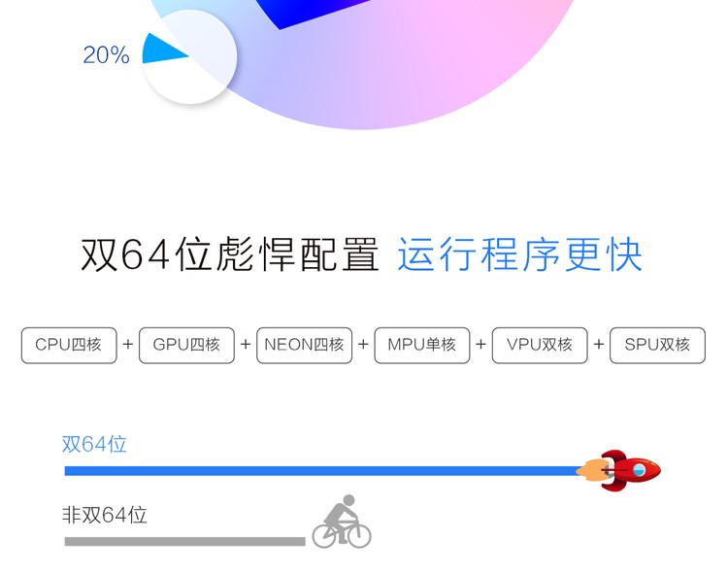Select the SPU双核 box
Viewport: 728px width, 574px height.
657,345
